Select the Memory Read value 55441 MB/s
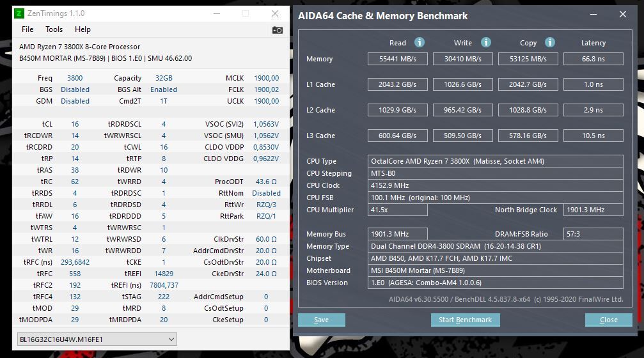644x358 pixels. [x=398, y=59]
